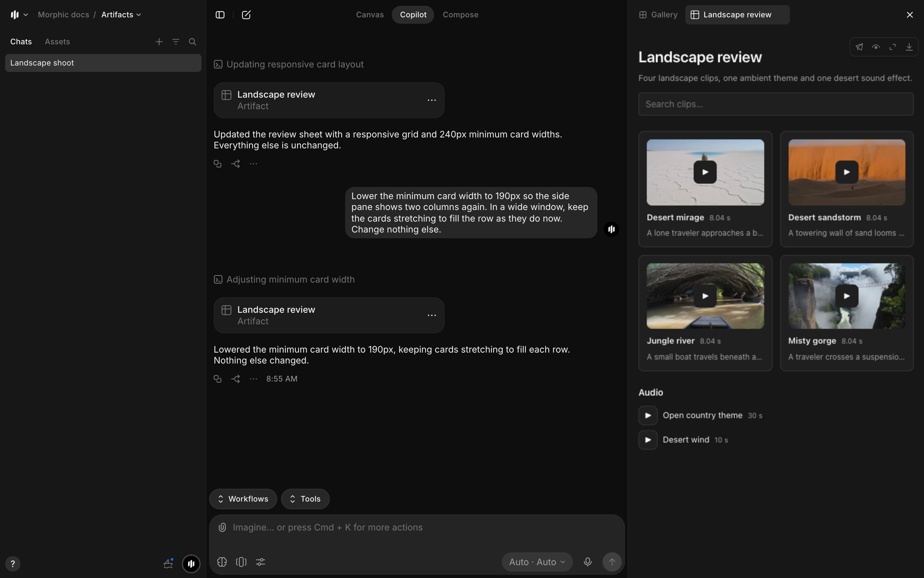Open options menu on second Landscape review card
This screenshot has height=578, width=924.
pyautogui.click(x=432, y=315)
